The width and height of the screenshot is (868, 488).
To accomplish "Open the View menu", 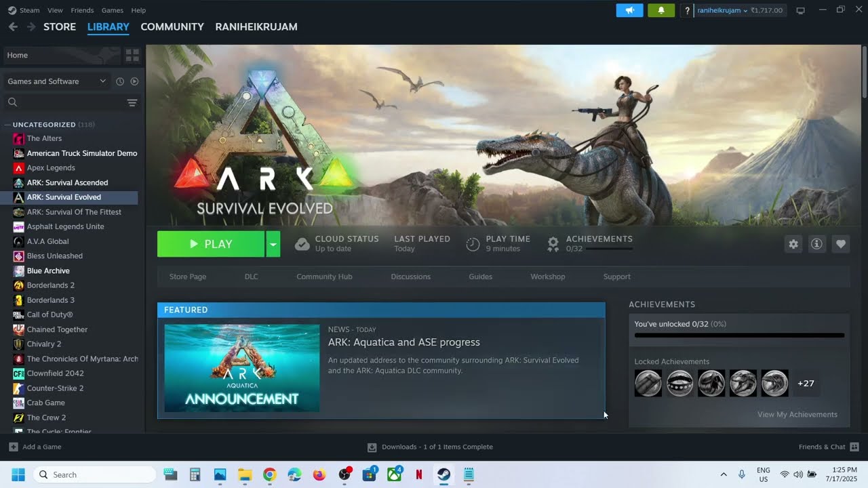I will (x=55, y=10).
